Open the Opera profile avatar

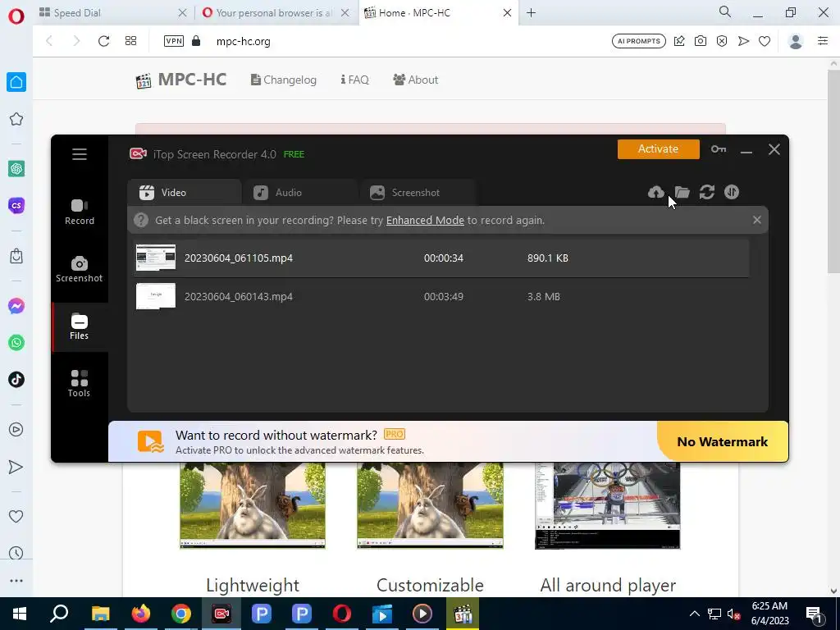tap(796, 41)
